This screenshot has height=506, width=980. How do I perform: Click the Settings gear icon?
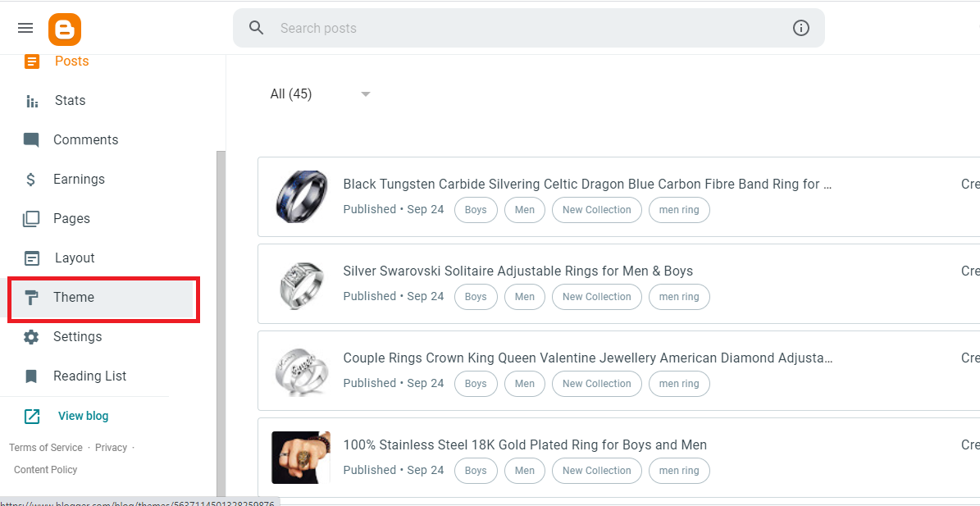(x=31, y=337)
